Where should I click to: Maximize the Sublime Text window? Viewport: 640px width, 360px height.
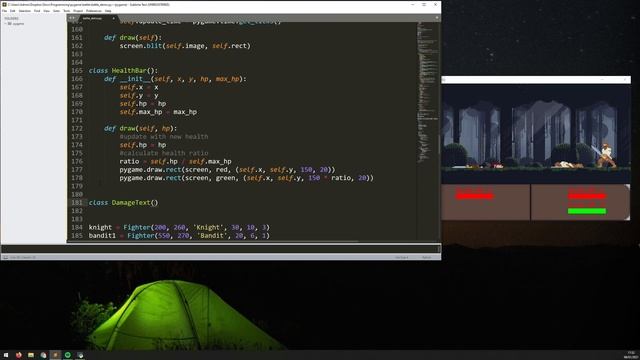coord(424,4)
